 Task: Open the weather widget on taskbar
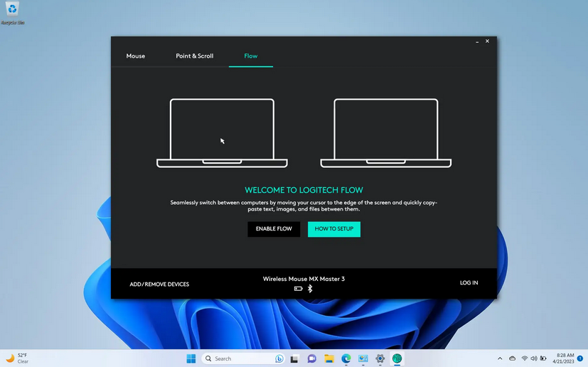click(17, 358)
